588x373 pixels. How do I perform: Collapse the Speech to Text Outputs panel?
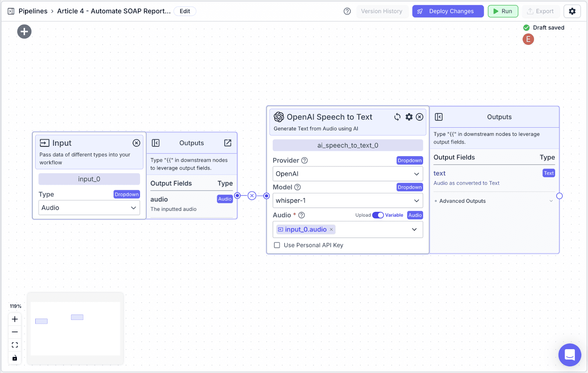pyautogui.click(x=439, y=117)
